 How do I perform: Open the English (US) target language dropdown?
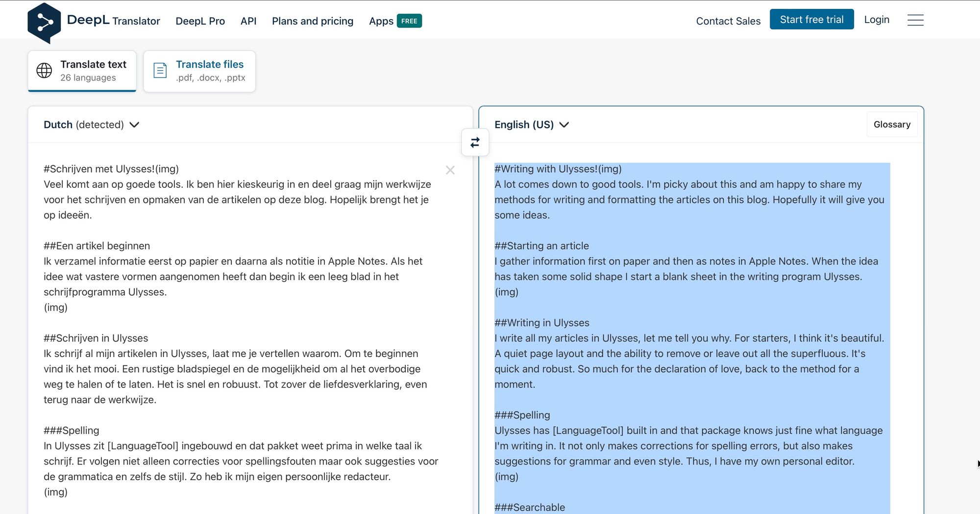(x=532, y=125)
